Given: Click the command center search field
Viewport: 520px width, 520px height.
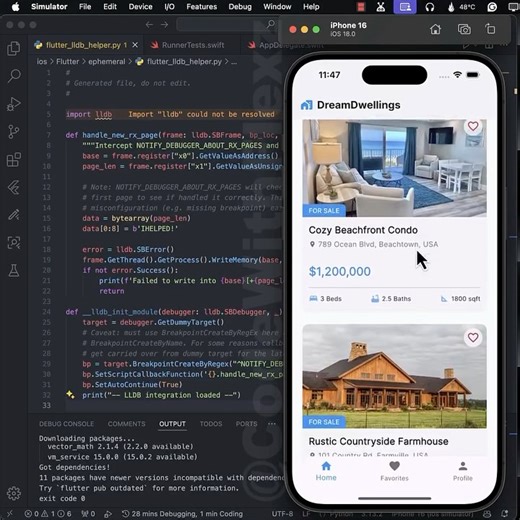Looking at the screenshot, I should pos(227,25).
